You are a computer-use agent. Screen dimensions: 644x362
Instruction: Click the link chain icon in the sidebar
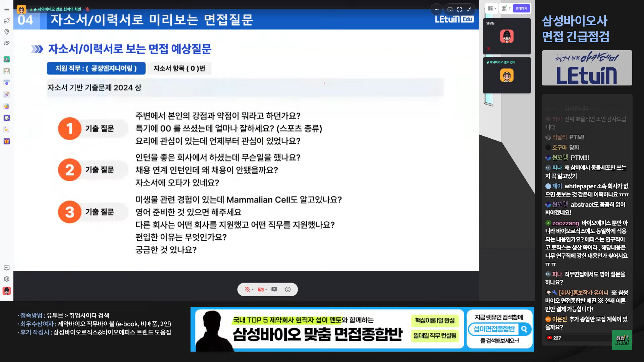pyautogui.click(x=6, y=43)
